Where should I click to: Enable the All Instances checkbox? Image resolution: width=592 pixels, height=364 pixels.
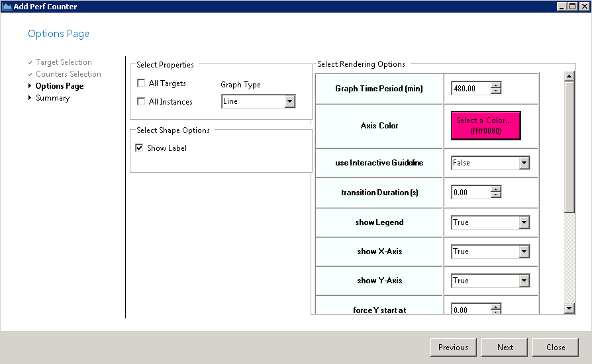tap(140, 102)
